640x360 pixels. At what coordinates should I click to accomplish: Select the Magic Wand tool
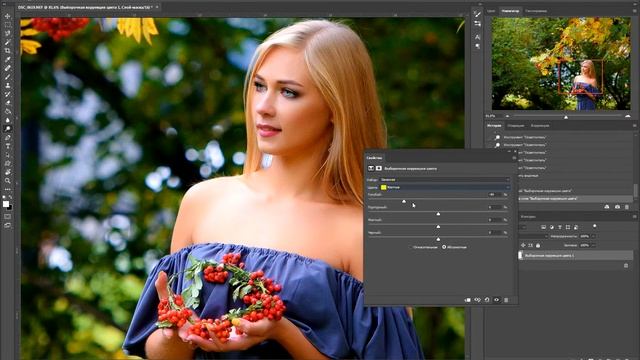click(7, 42)
